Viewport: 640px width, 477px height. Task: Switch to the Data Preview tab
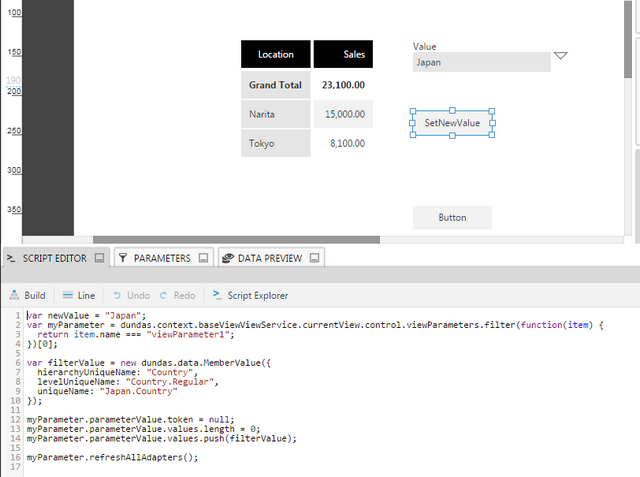[269, 258]
